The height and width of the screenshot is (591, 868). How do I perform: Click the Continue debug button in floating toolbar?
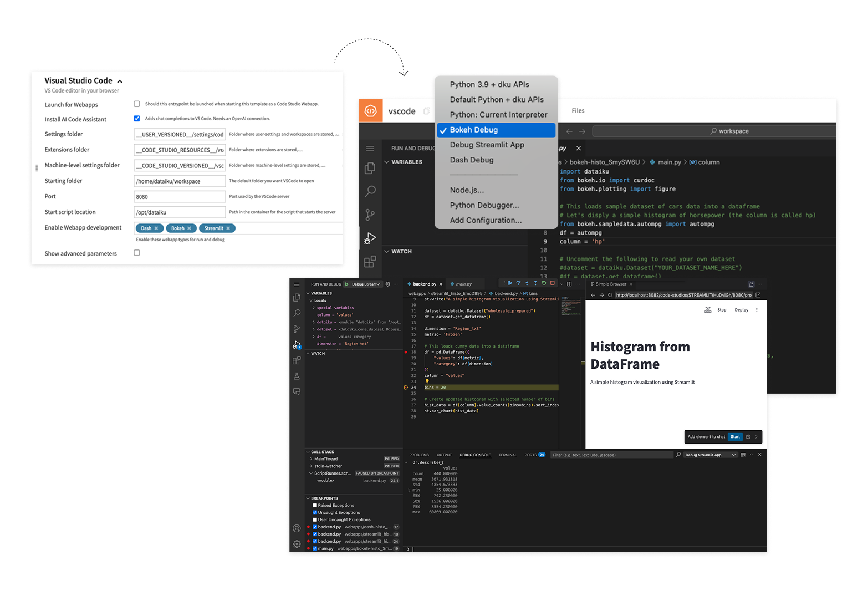coord(510,283)
